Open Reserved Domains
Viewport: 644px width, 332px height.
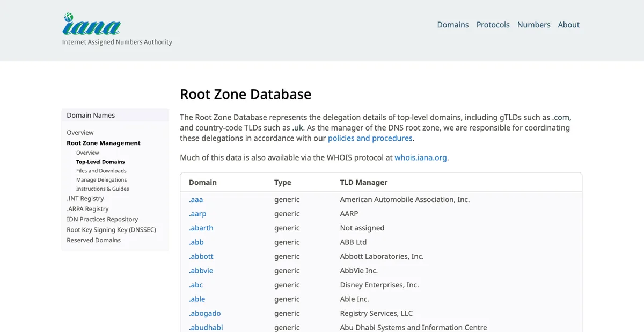(x=93, y=240)
